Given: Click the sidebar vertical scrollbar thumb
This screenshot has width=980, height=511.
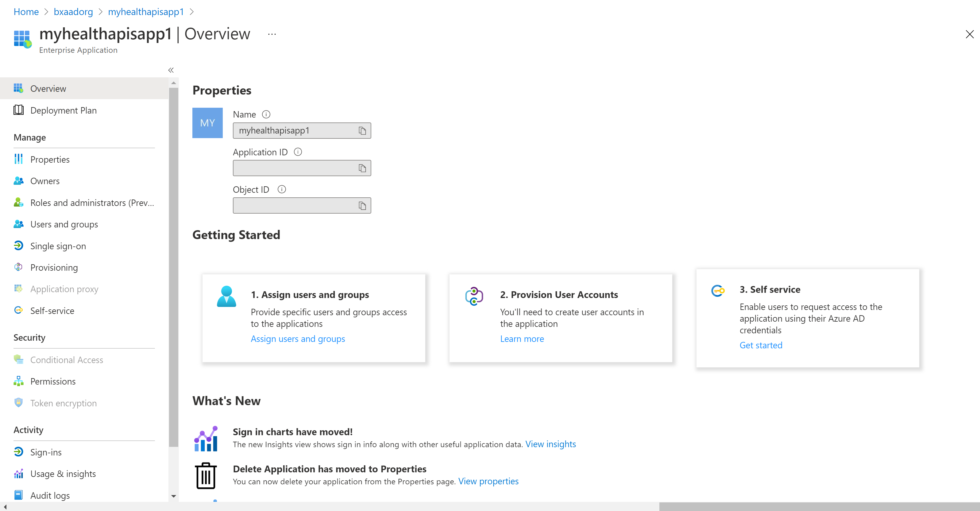Looking at the screenshot, I should 173,268.
